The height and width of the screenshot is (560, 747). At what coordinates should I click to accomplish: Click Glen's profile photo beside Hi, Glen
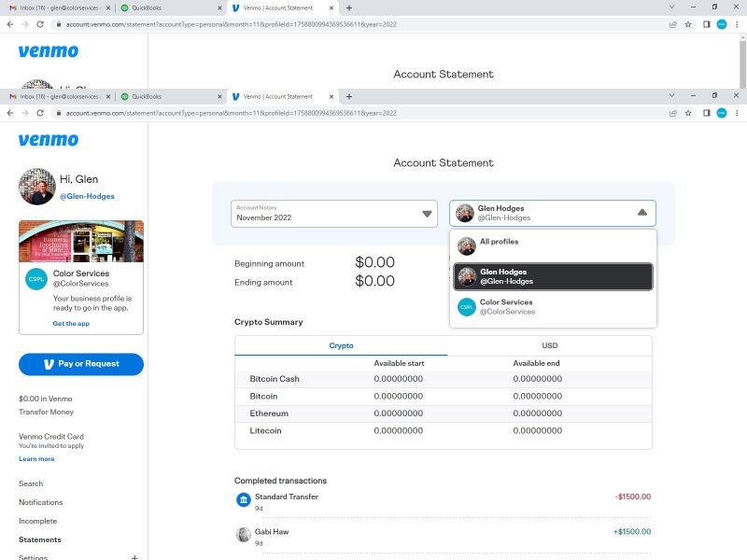(36, 186)
